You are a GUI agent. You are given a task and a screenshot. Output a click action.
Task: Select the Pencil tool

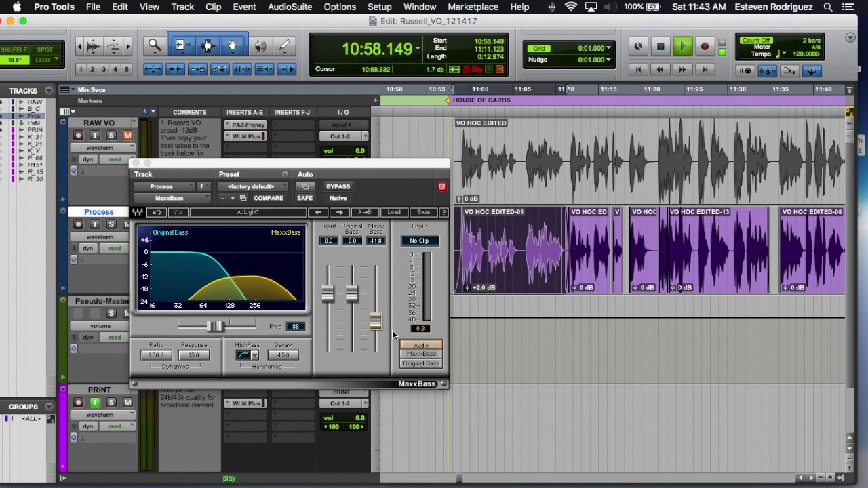click(284, 46)
